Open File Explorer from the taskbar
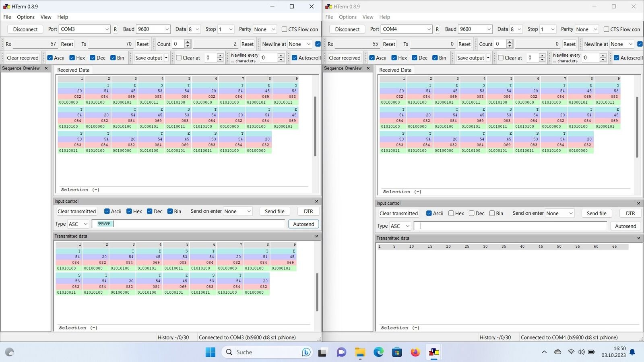This screenshot has height=362, width=644. pyautogui.click(x=360, y=352)
